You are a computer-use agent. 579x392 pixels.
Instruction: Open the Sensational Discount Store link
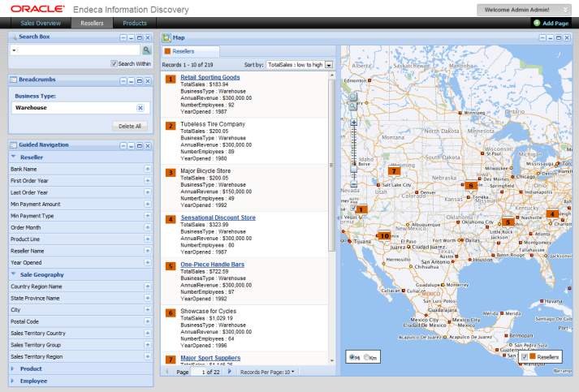pos(218,218)
